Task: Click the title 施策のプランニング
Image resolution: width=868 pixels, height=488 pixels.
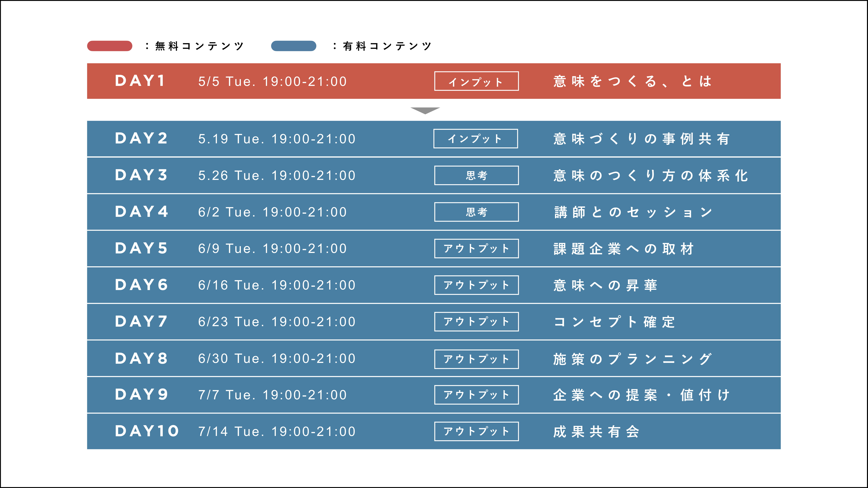Action: 633,359
